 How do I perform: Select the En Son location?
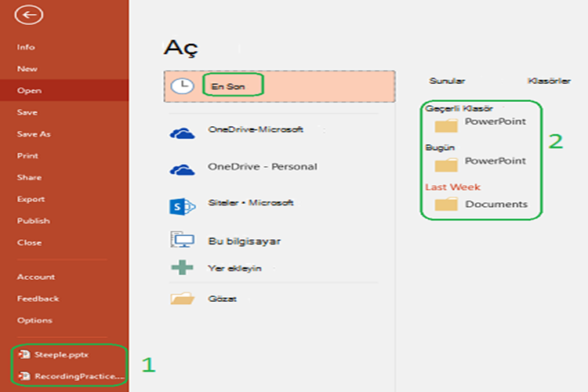pos(279,86)
